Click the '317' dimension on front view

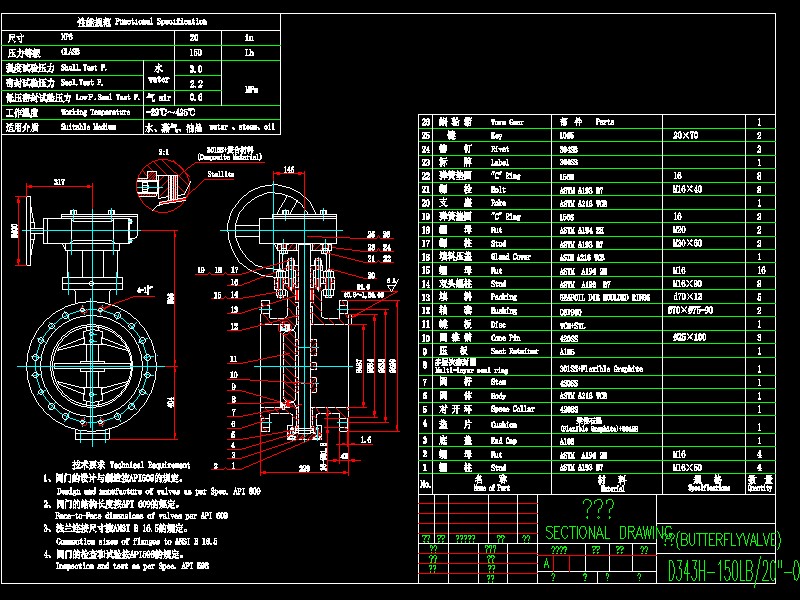[x=59, y=182]
